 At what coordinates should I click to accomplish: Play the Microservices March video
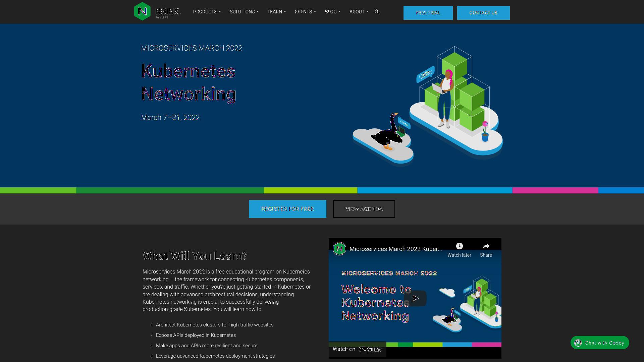pyautogui.click(x=415, y=298)
